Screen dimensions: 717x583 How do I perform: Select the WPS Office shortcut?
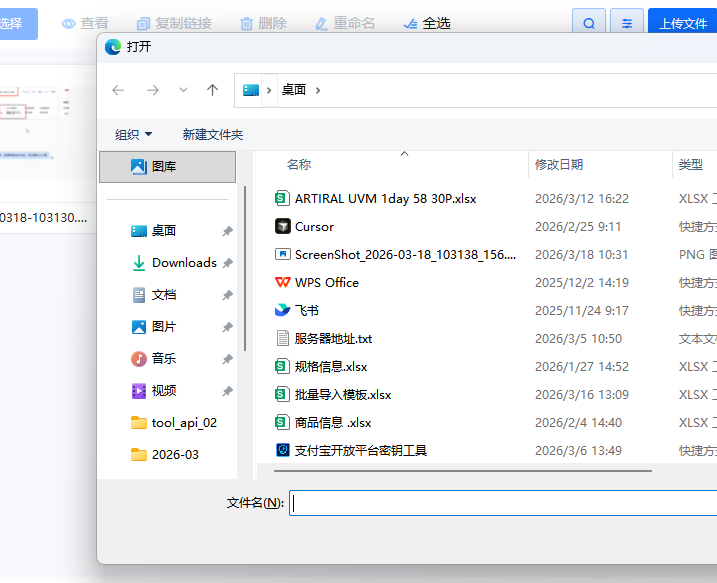[x=326, y=283]
